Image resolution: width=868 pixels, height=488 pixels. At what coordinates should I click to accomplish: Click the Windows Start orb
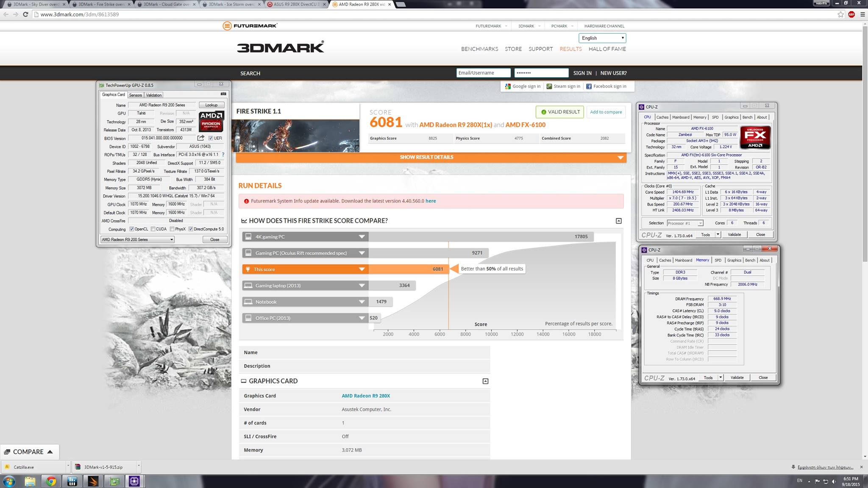pyautogui.click(x=9, y=482)
